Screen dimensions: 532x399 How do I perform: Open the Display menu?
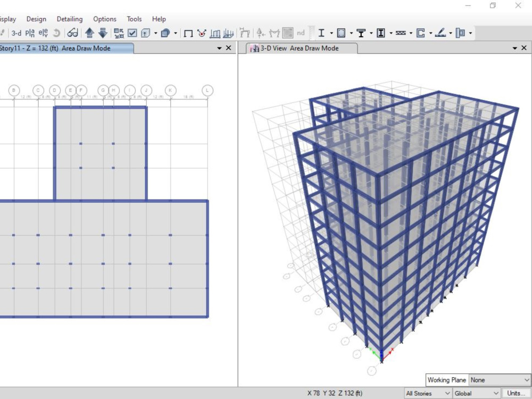coord(7,19)
